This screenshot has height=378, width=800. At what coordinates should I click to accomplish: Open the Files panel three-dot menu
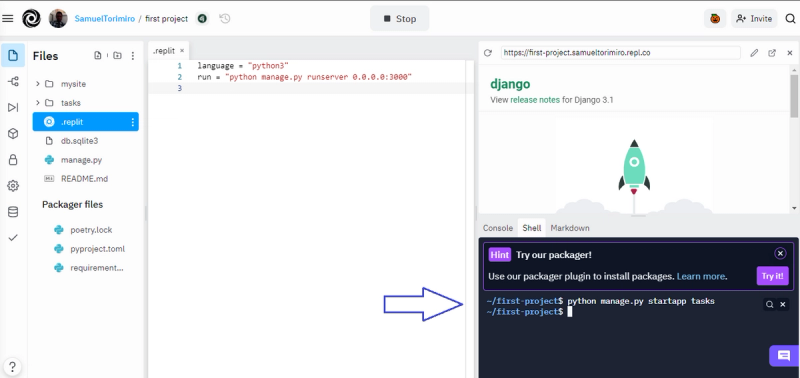(133, 56)
